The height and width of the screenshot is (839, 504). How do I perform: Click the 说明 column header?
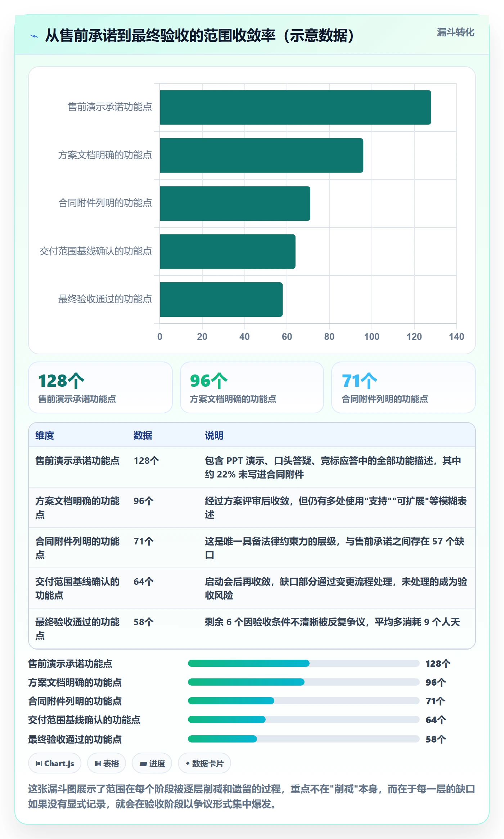[x=214, y=435]
